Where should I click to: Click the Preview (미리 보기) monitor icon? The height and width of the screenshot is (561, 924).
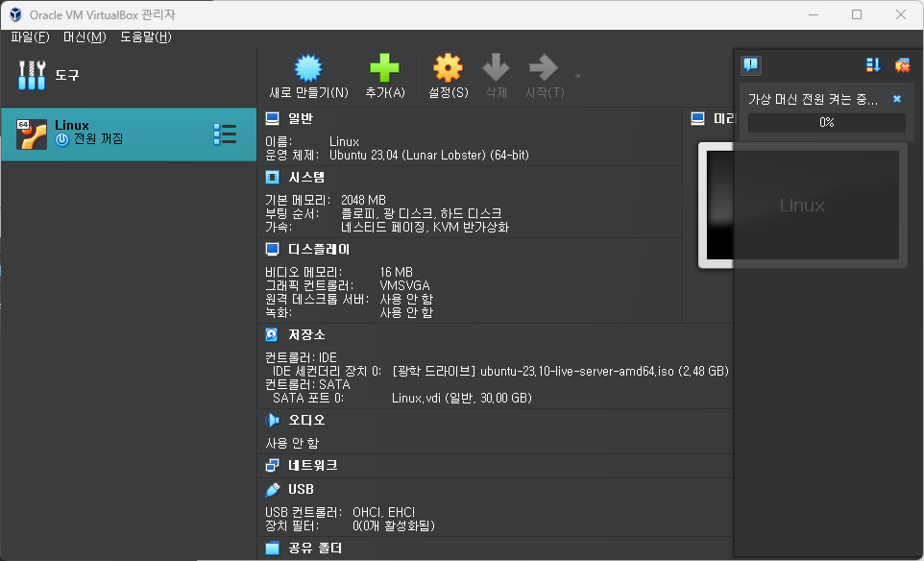click(x=697, y=119)
